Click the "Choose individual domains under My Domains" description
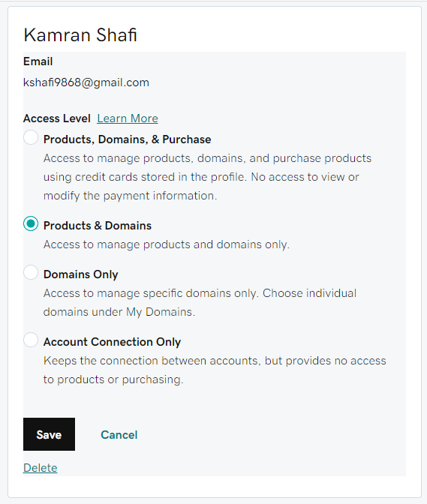The image size is (427, 504). 200,302
